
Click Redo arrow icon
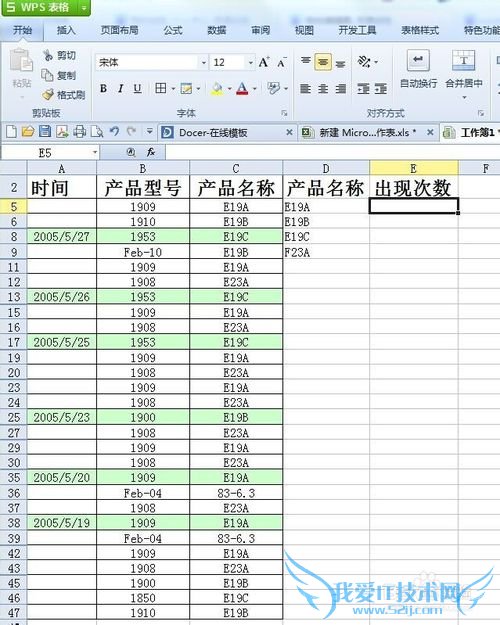131,131
